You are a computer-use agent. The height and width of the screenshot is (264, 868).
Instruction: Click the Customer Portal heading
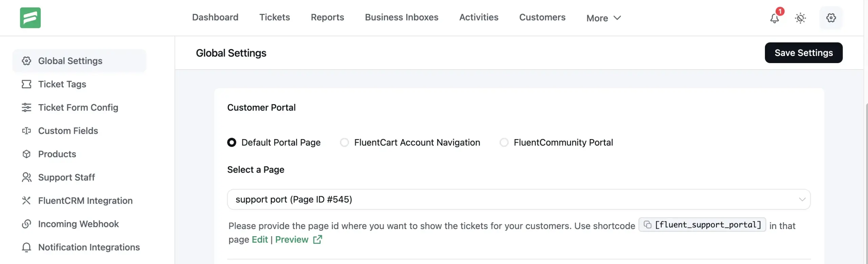[261, 108]
